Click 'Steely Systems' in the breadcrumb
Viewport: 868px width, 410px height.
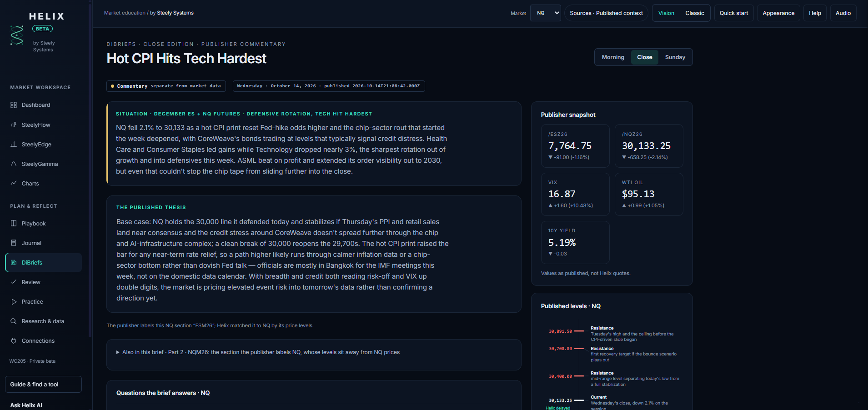pyautogui.click(x=175, y=13)
